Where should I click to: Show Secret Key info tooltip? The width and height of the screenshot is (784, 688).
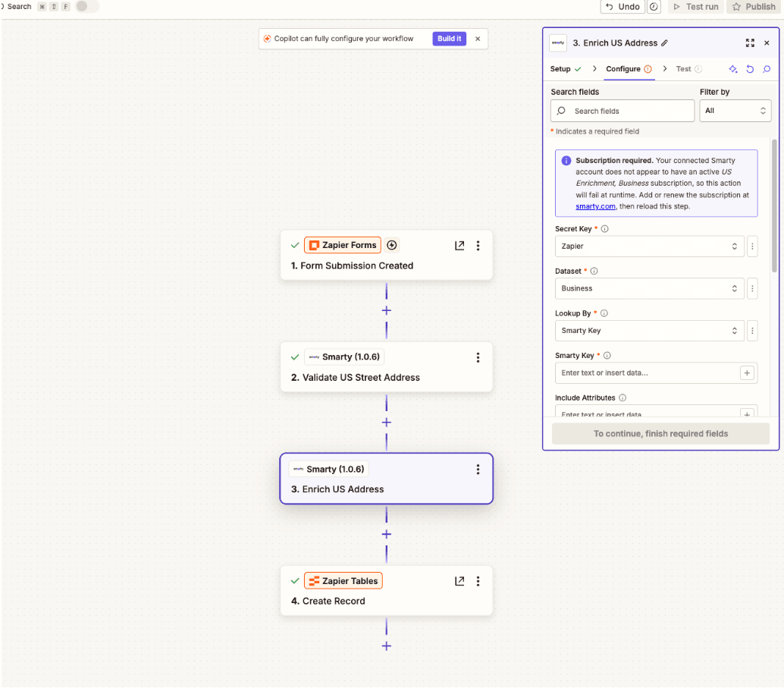(604, 228)
